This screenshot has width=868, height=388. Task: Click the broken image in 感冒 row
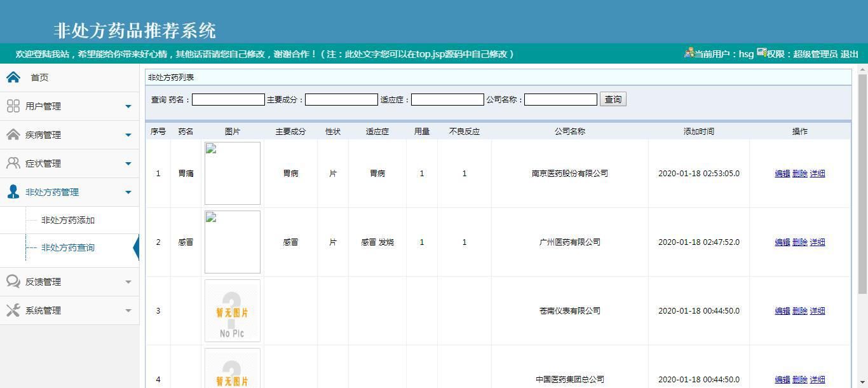coord(233,242)
